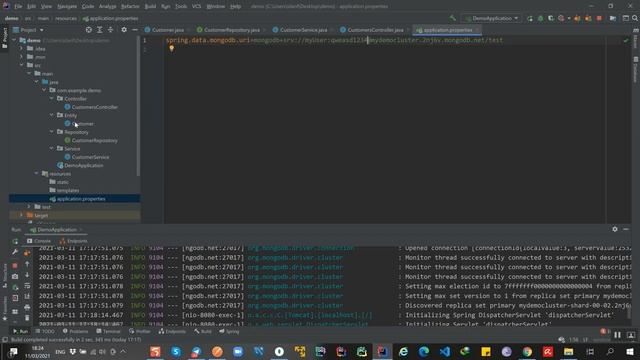
Task: Click the camera thread dump icon
Action: [15, 276]
